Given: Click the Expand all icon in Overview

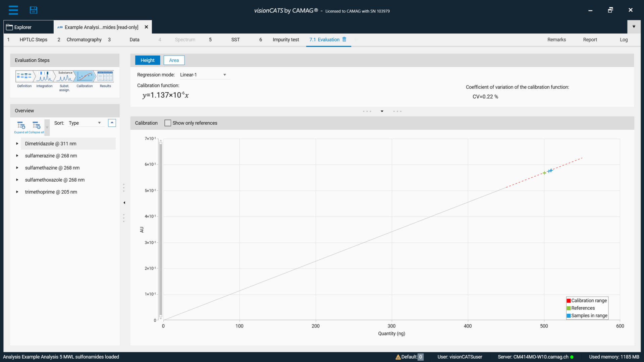Looking at the screenshot, I should click(21, 126).
